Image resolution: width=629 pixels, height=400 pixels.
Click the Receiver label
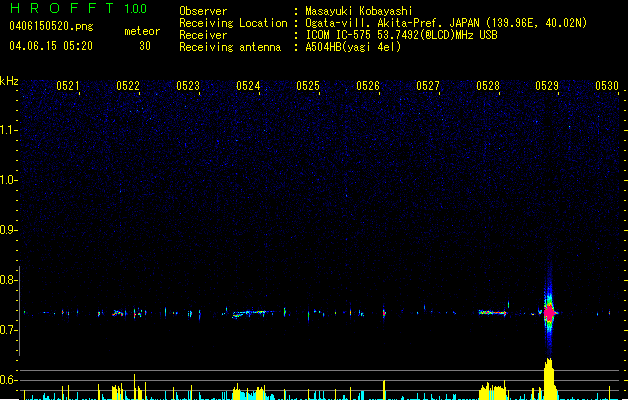coord(203,35)
